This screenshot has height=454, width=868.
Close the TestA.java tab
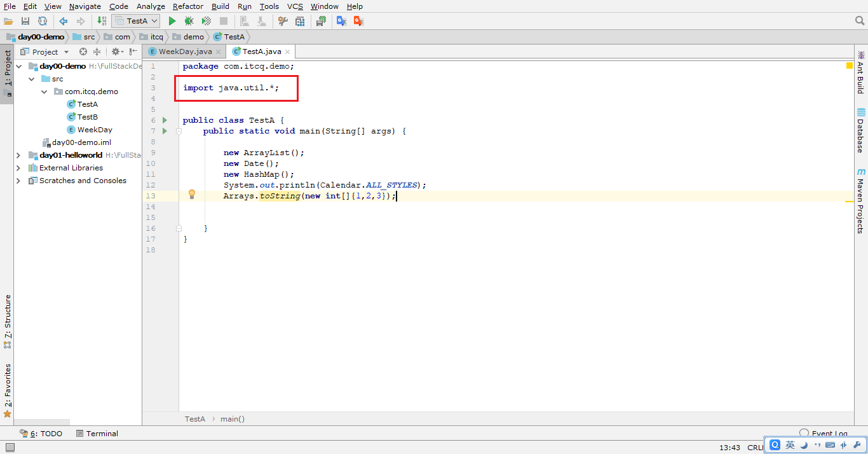(287, 52)
